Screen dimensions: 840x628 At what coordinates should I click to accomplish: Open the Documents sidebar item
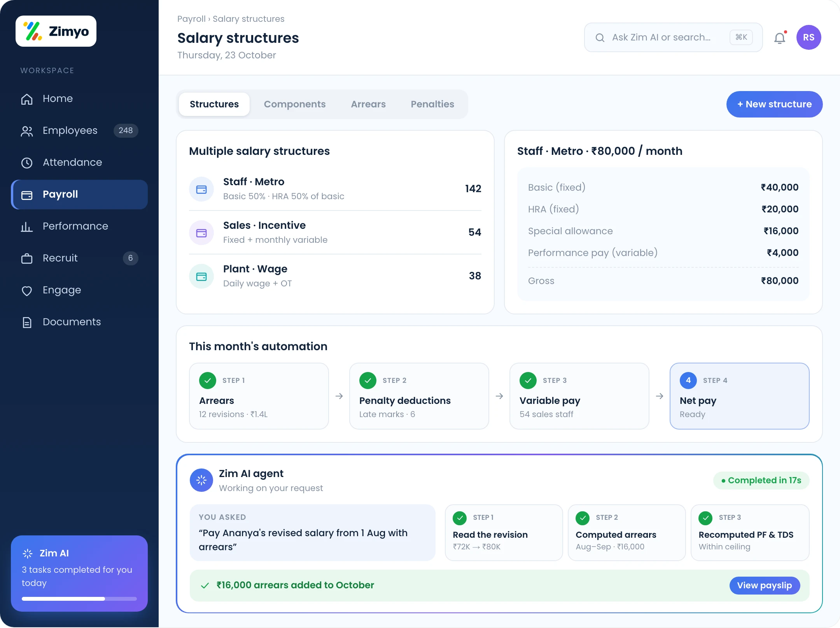79,322
